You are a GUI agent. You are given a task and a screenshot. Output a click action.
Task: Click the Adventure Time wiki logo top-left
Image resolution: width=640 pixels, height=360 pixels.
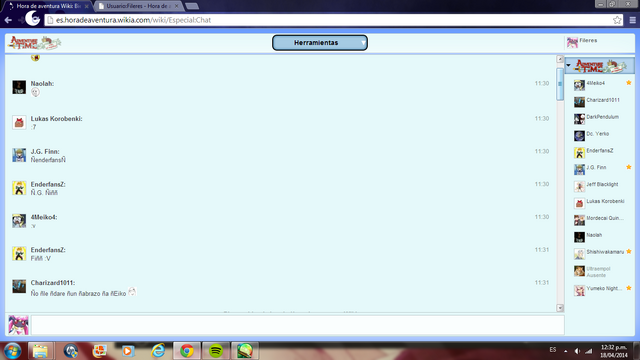(35, 42)
